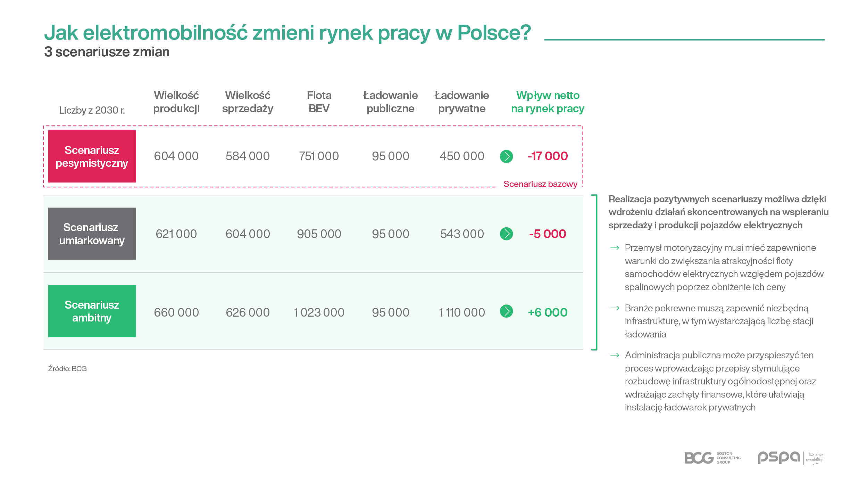Click the 'Źródło: BCG' source note
Screen dimensions: 868x489
67,369
